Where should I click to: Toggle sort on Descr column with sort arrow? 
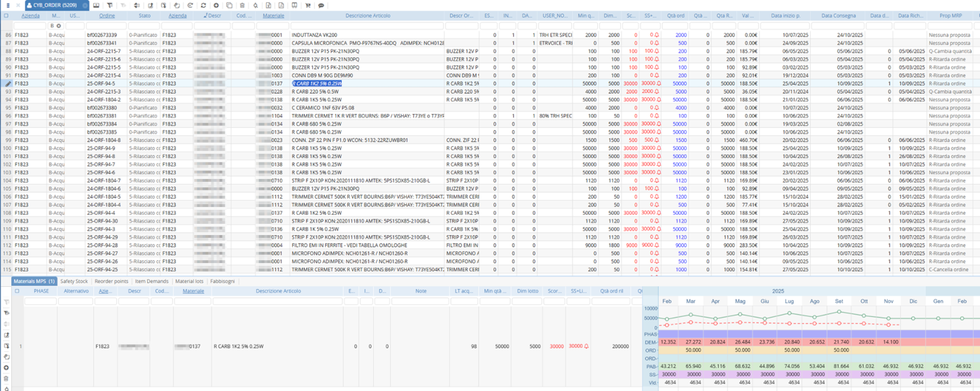coord(213,15)
